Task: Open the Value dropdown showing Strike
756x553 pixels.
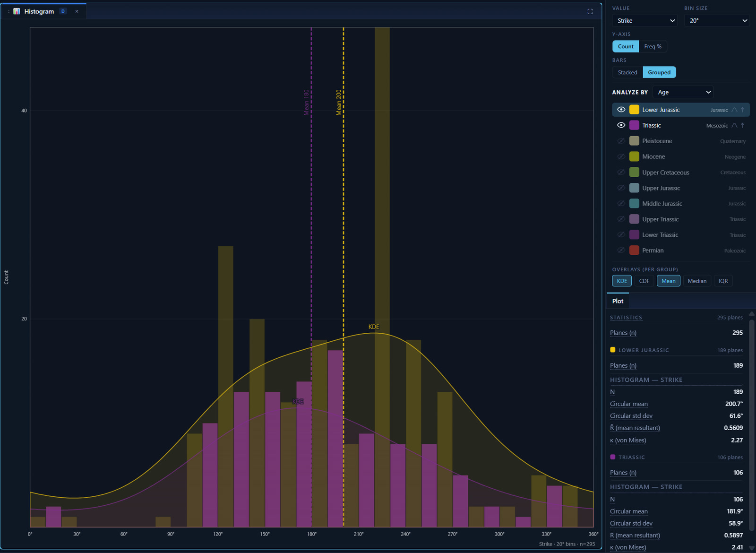Action: (644, 20)
